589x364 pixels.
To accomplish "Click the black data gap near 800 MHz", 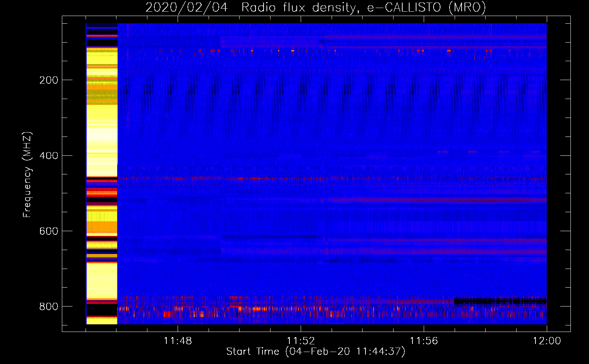I will [x=500, y=301].
